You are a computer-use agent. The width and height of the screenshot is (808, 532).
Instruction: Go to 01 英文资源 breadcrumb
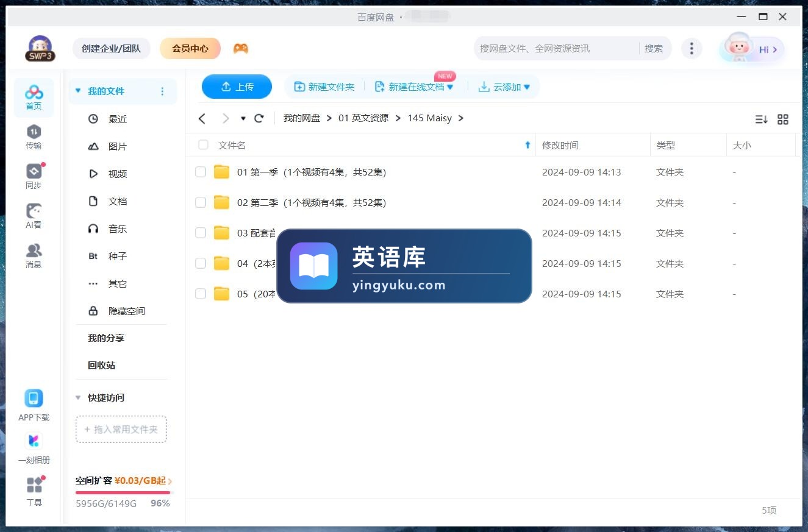coord(363,118)
